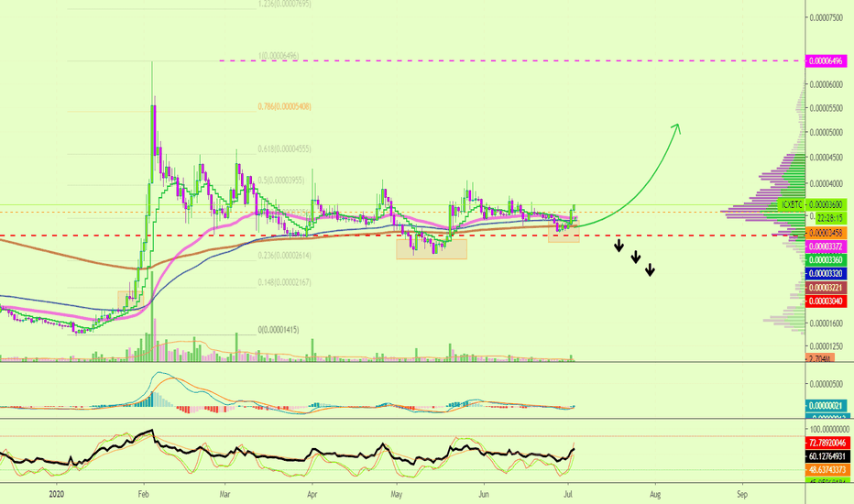This screenshot has height=504, width=854.
Task: Select the orange 48.63743373 oscillator label
Action: 827,470
